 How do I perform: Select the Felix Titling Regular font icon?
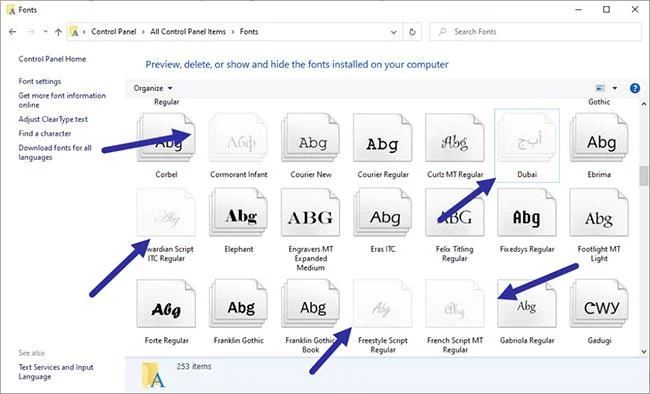point(455,212)
